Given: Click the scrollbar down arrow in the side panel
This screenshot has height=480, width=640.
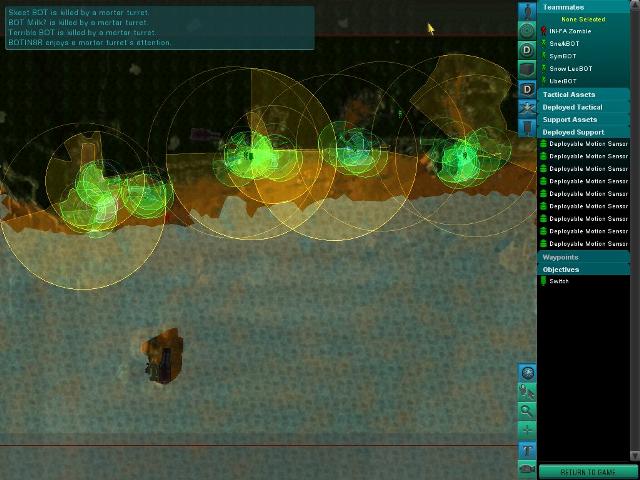Looking at the screenshot, I should click(x=634, y=456).
